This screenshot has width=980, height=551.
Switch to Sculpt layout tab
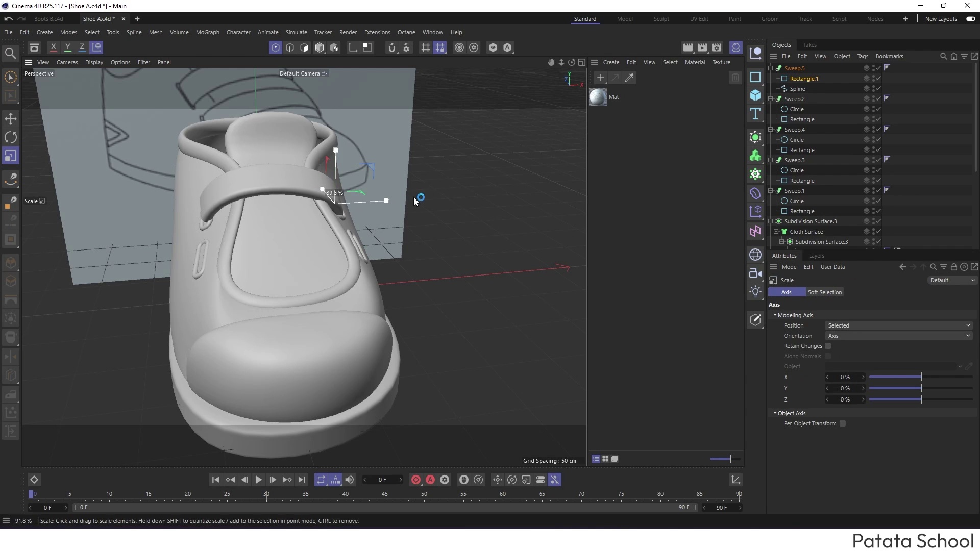pos(661,19)
